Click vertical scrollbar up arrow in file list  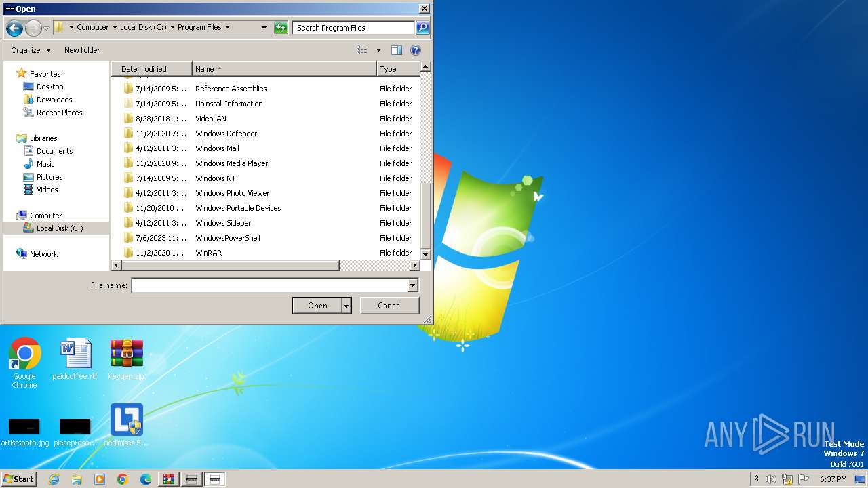(426, 67)
